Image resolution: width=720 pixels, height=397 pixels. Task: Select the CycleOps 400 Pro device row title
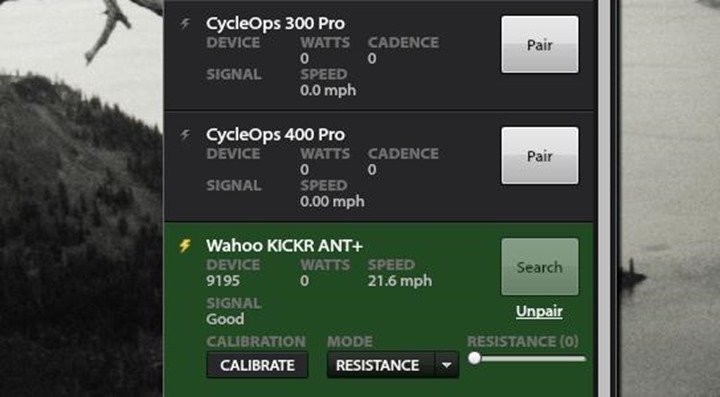tap(276, 134)
